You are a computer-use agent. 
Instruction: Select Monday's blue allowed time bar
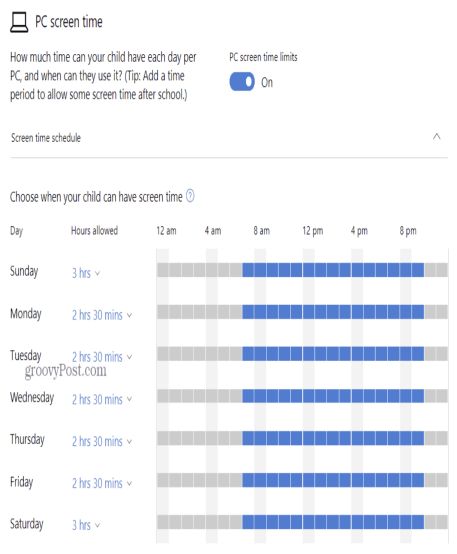pos(333,312)
